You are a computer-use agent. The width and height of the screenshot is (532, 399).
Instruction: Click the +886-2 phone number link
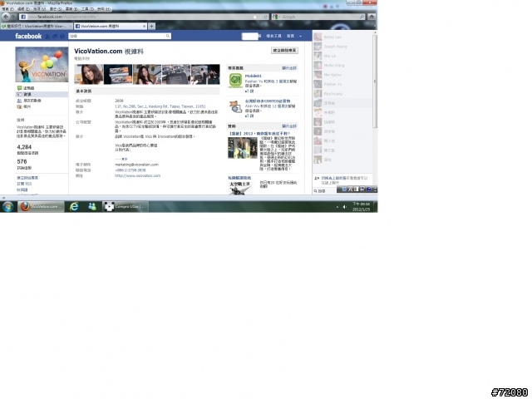[131, 170]
